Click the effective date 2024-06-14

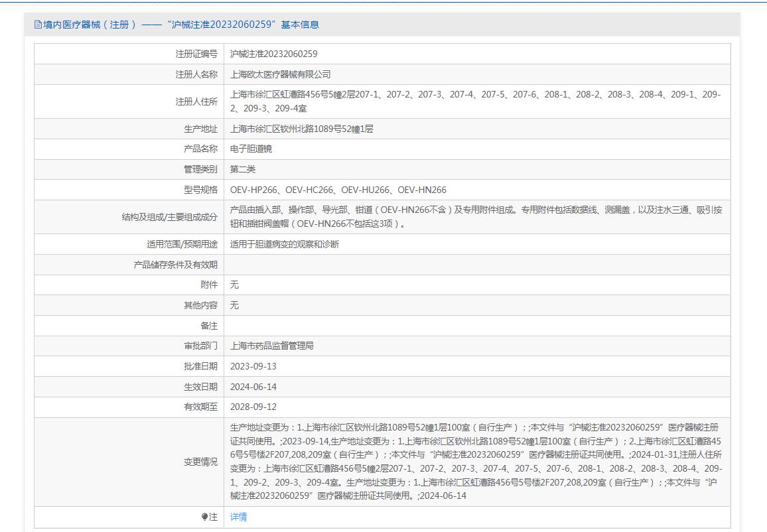pos(253,387)
